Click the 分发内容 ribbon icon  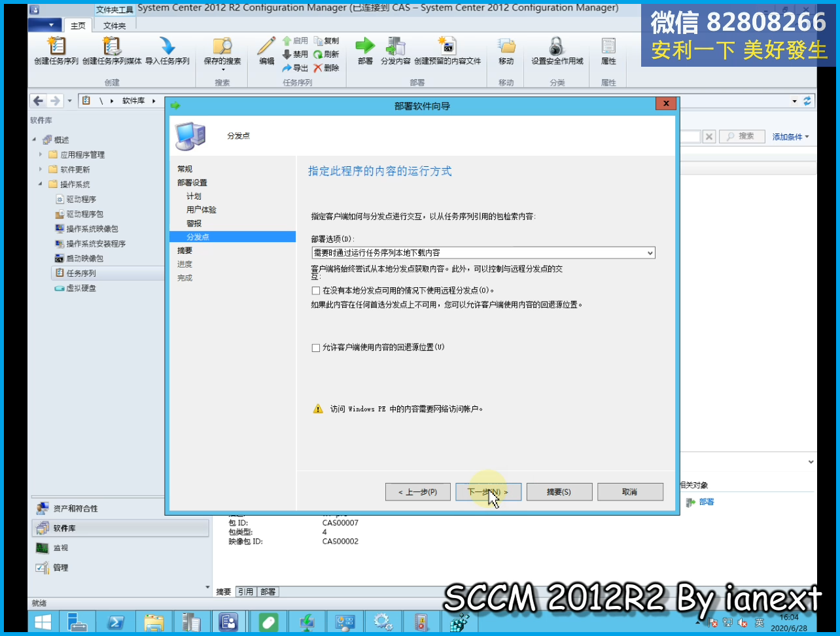tap(396, 46)
